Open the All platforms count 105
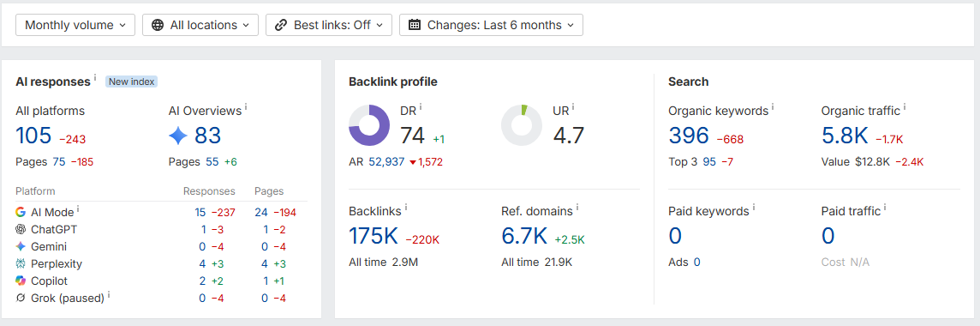Image resolution: width=980 pixels, height=326 pixels. point(33,136)
